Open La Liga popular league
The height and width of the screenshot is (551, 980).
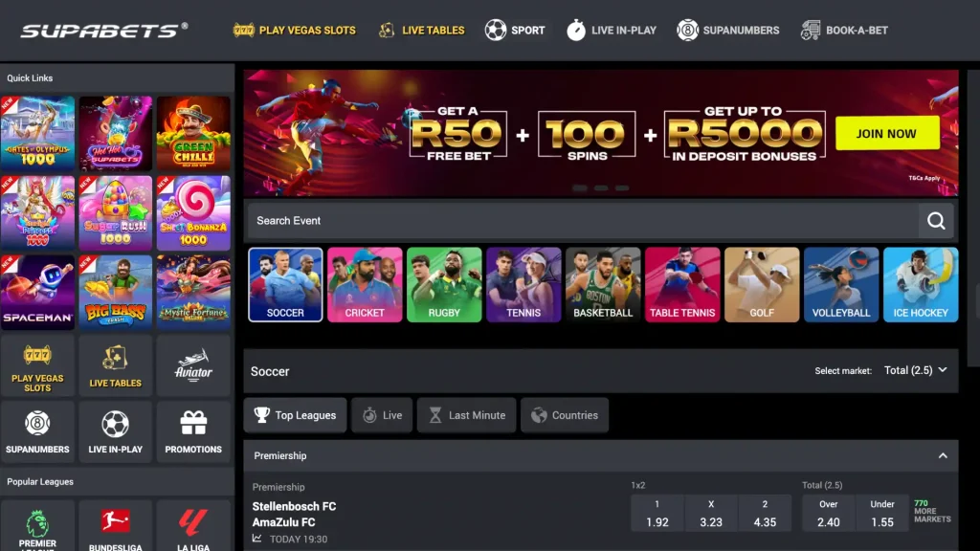click(193, 526)
